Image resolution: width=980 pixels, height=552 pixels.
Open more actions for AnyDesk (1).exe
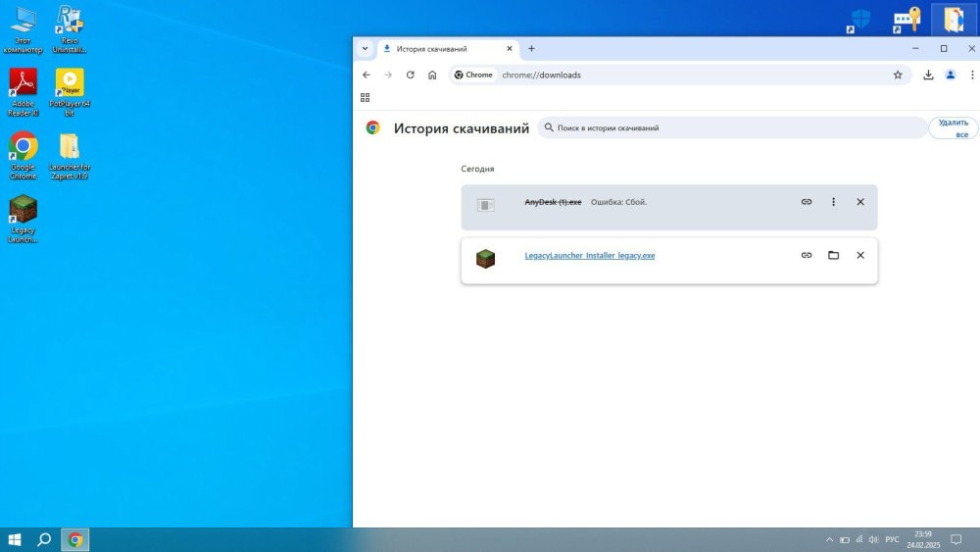pyautogui.click(x=833, y=202)
